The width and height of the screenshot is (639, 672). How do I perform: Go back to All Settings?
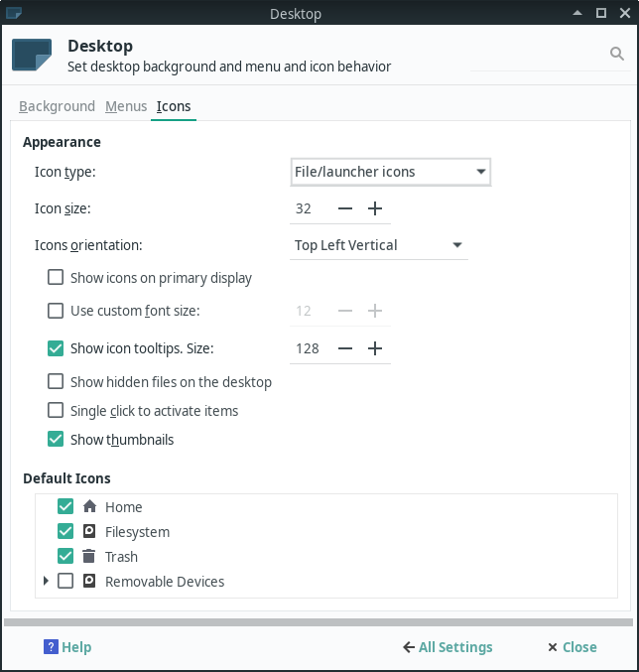(x=447, y=647)
